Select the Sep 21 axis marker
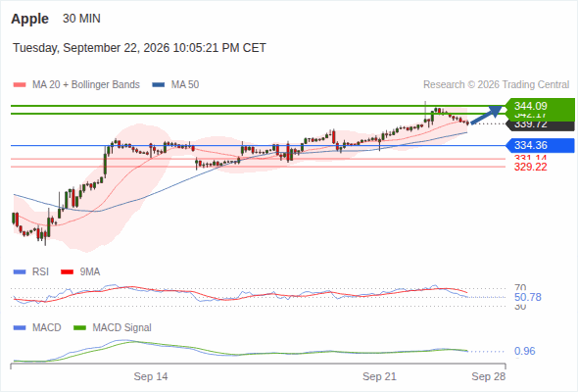The image size is (578, 392). 379,376
